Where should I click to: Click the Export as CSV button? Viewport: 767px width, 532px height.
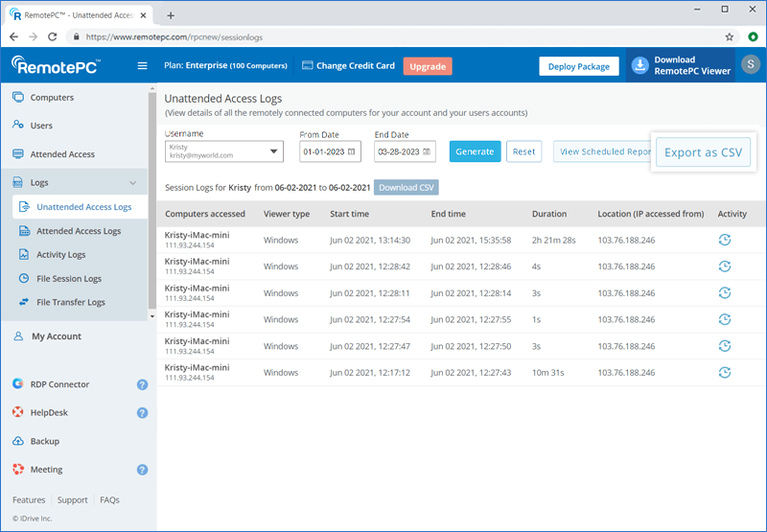click(703, 152)
